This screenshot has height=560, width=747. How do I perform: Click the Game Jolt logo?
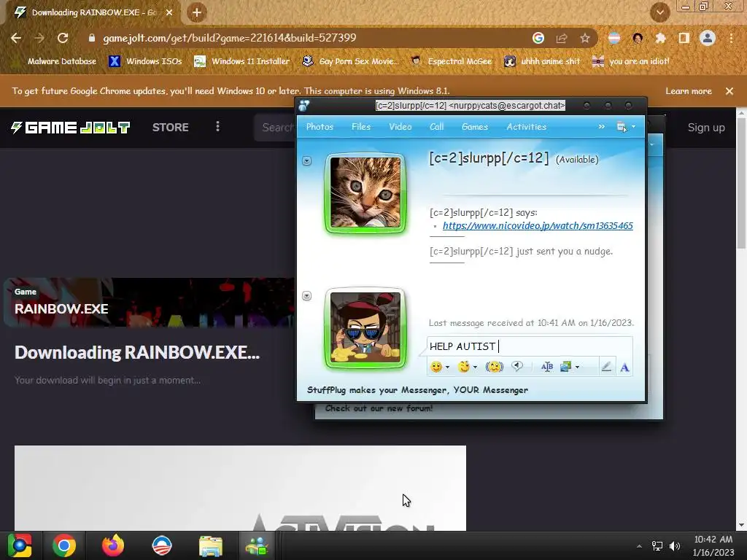[71, 127]
